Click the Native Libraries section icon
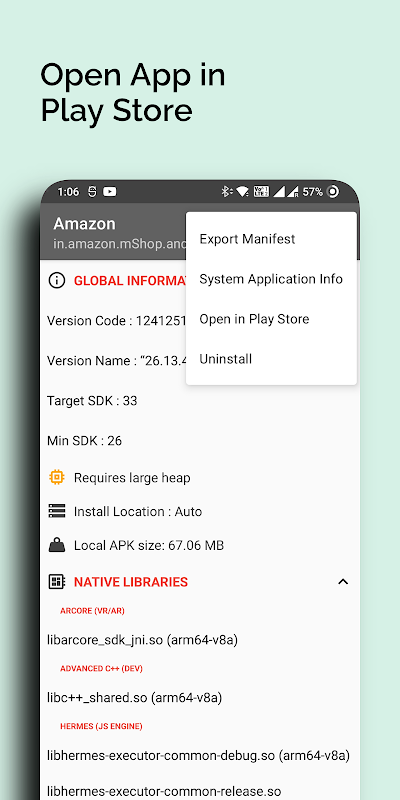This screenshot has height=800, width=400. coord(57,582)
